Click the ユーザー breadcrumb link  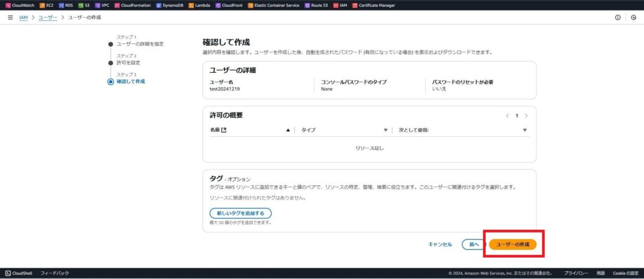[47, 17]
